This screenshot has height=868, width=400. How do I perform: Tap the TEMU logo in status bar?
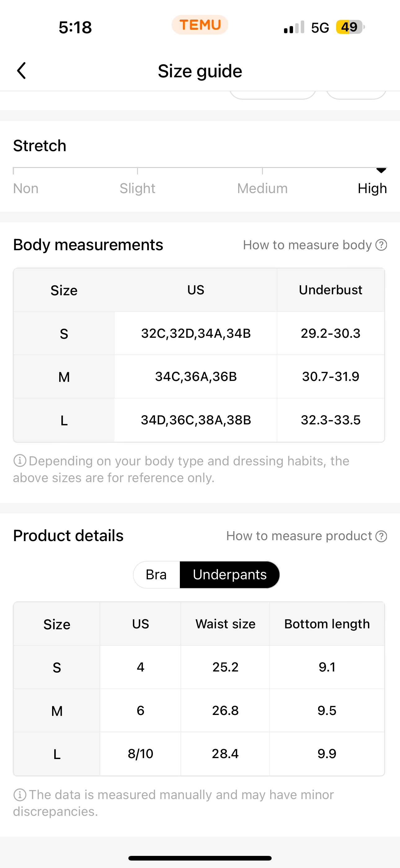pyautogui.click(x=200, y=25)
